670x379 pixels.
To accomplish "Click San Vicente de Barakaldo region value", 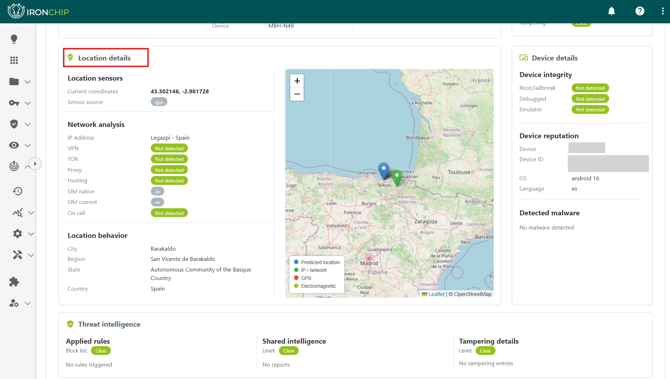I will click(183, 259).
